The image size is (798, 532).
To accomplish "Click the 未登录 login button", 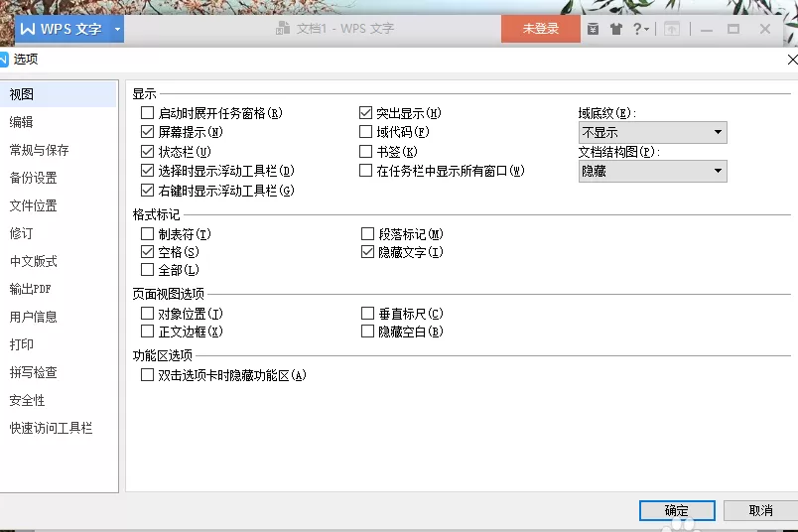I will [x=541, y=29].
